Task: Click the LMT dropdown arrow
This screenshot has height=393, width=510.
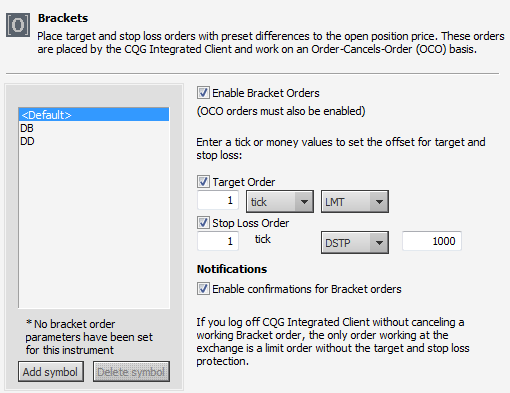Action: pos(379,202)
